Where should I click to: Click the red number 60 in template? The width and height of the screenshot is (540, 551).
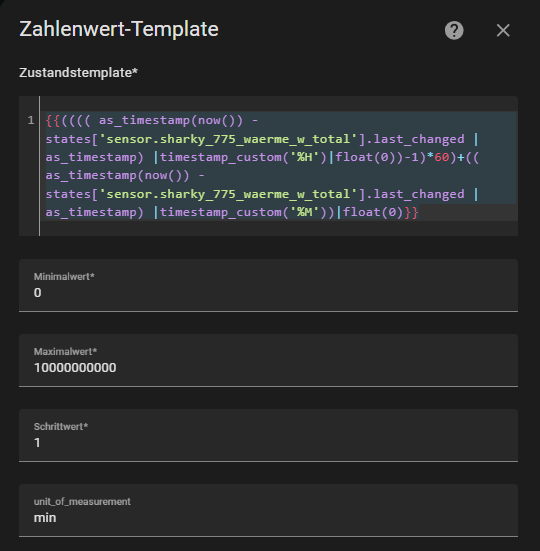442,157
